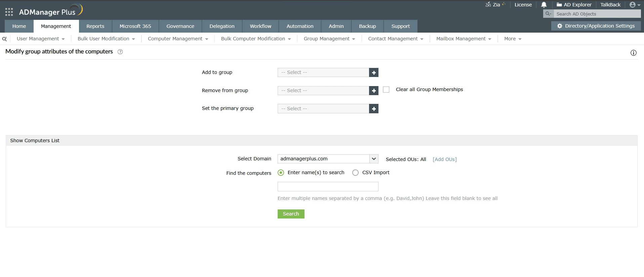Switch to the Automation tab
The image size is (644, 277).
point(300,26)
